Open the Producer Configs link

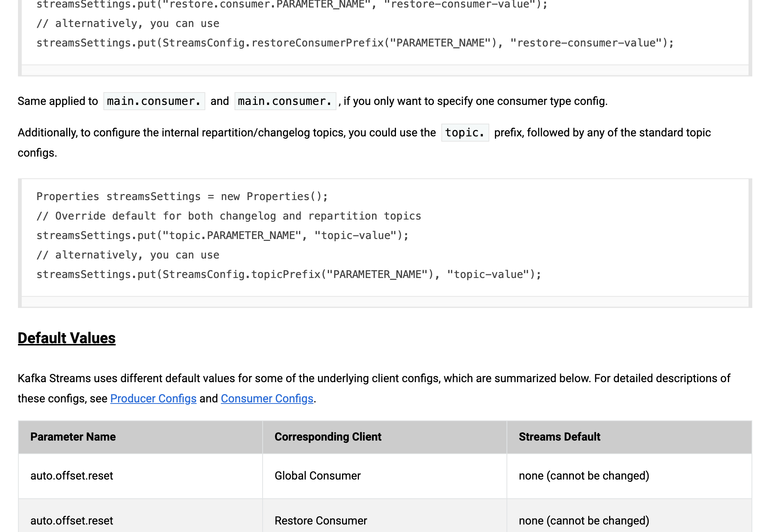click(x=153, y=399)
